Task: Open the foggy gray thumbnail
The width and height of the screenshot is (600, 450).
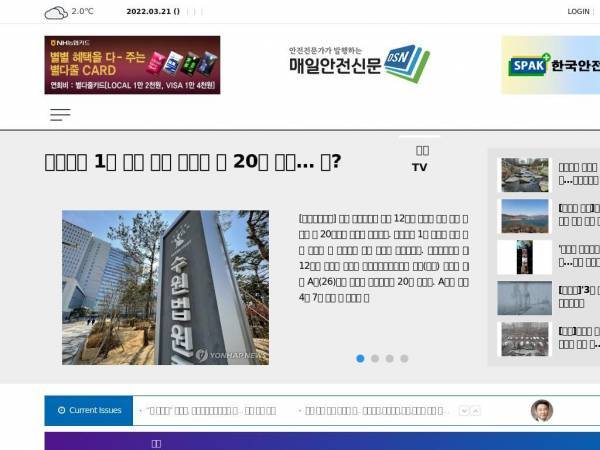Action: pos(524,298)
